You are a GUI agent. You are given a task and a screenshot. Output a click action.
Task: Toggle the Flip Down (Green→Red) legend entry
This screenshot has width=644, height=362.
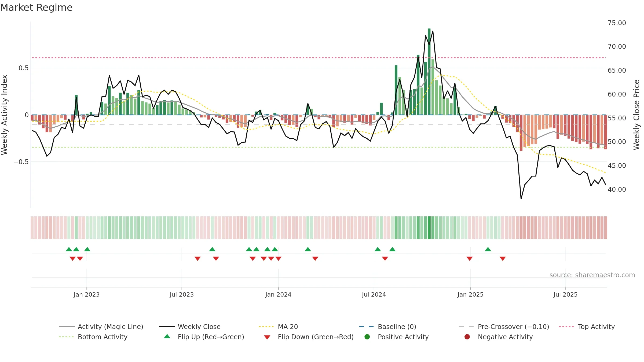pos(309,337)
